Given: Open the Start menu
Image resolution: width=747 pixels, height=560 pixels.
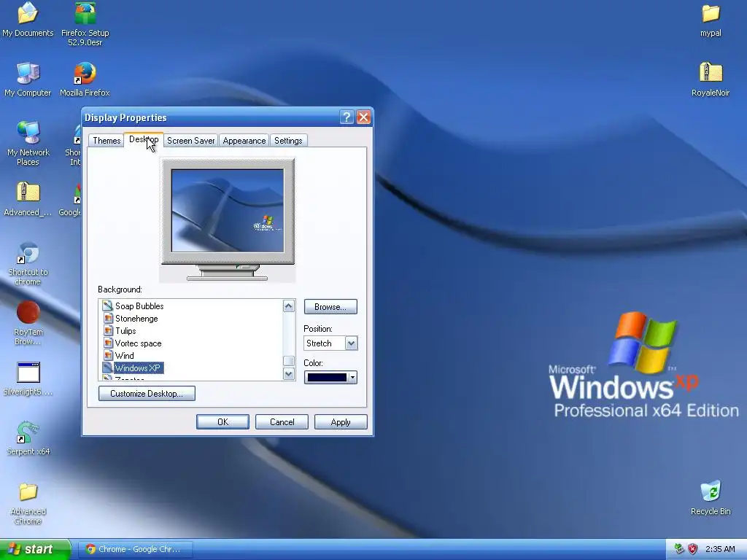Looking at the screenshot, I should pyautogui.click(x=34, y=549).
